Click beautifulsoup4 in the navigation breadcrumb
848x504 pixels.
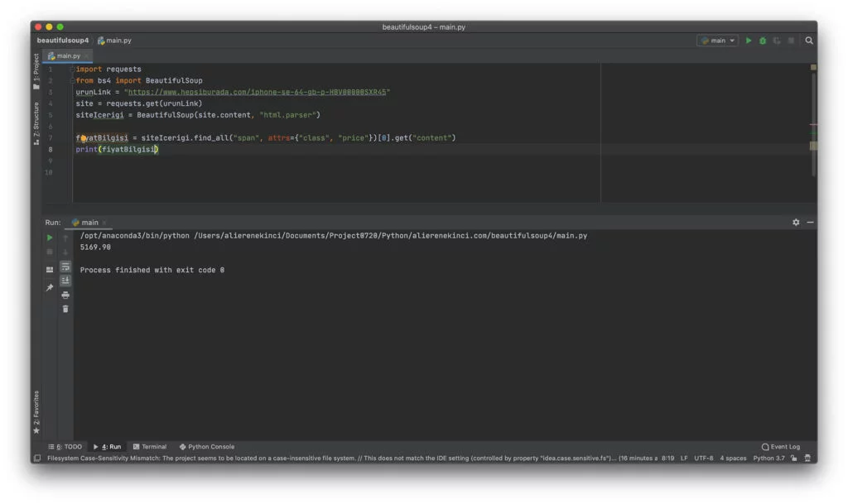[x=63, y=41]
